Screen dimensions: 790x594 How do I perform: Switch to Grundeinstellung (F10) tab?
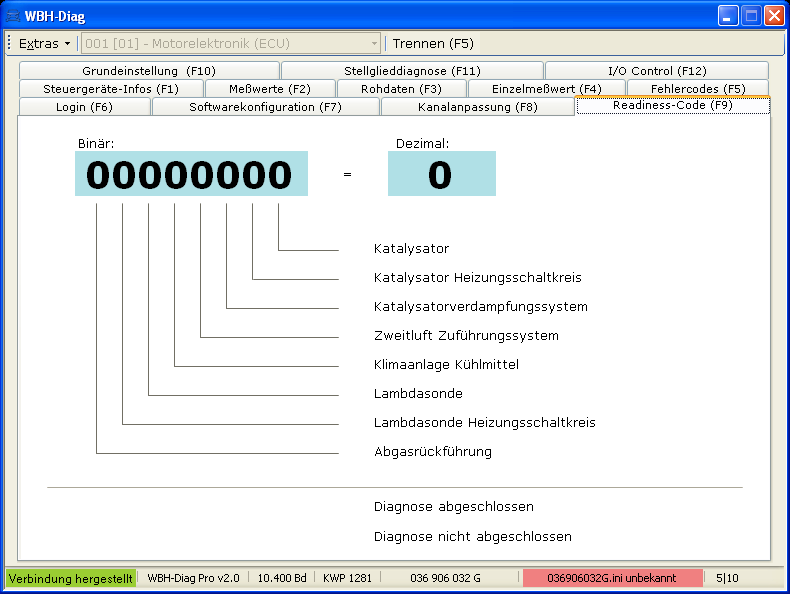(149, 71)
